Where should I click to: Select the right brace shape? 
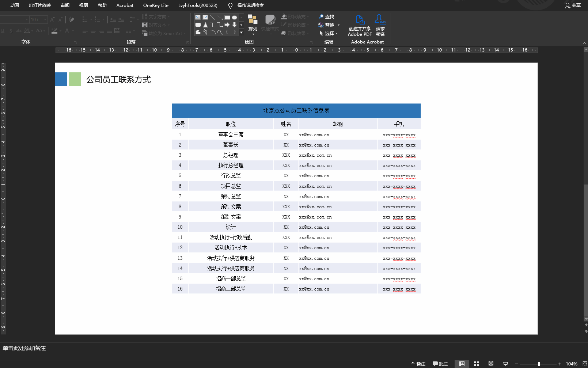tap(234, 32)
